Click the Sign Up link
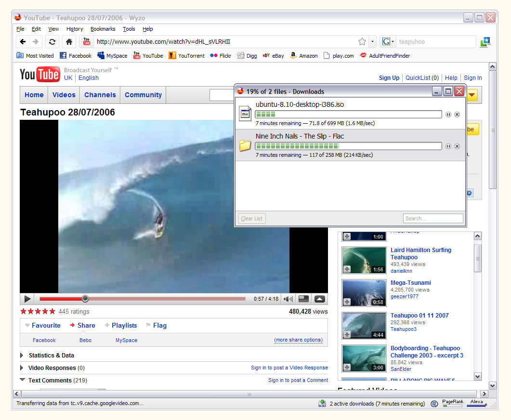511x420 pixels. (389, 78)
